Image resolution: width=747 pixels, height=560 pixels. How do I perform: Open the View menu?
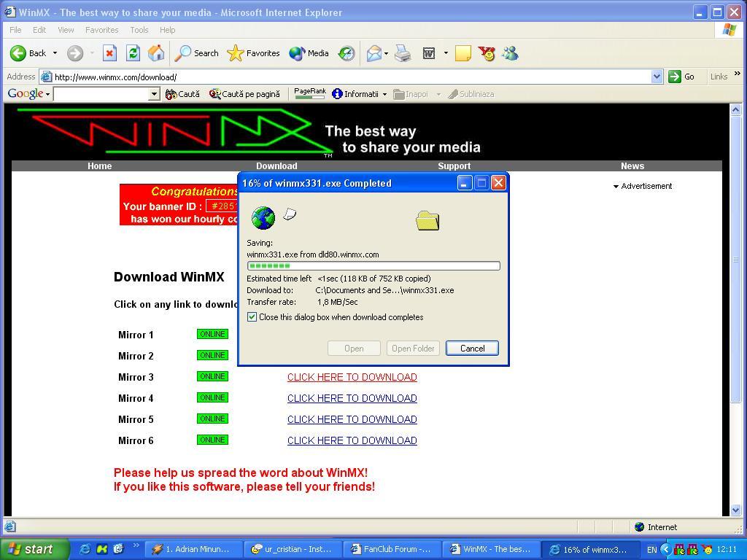[x=66, y=29]
